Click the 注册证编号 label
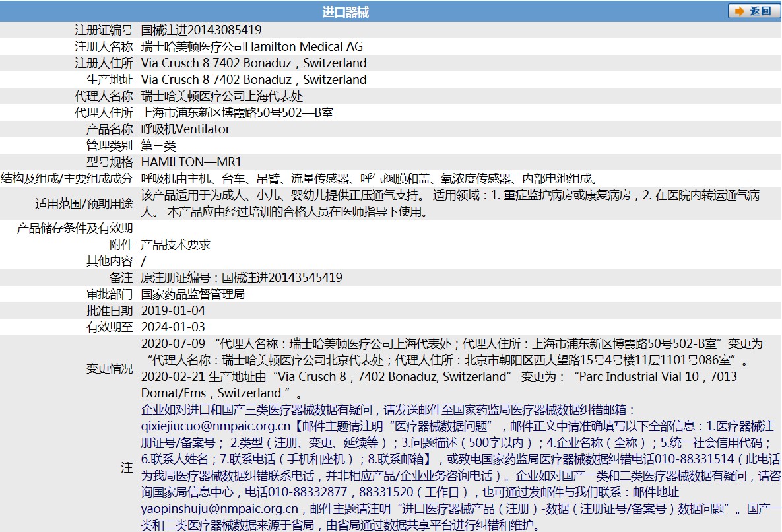Screen dimensions: 782x532 click(x=104, y=30)
